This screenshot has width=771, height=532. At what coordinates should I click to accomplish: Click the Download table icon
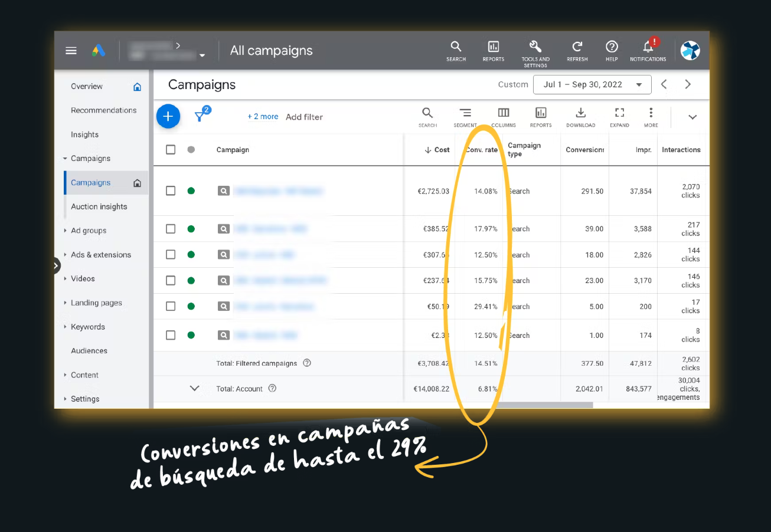580,113
